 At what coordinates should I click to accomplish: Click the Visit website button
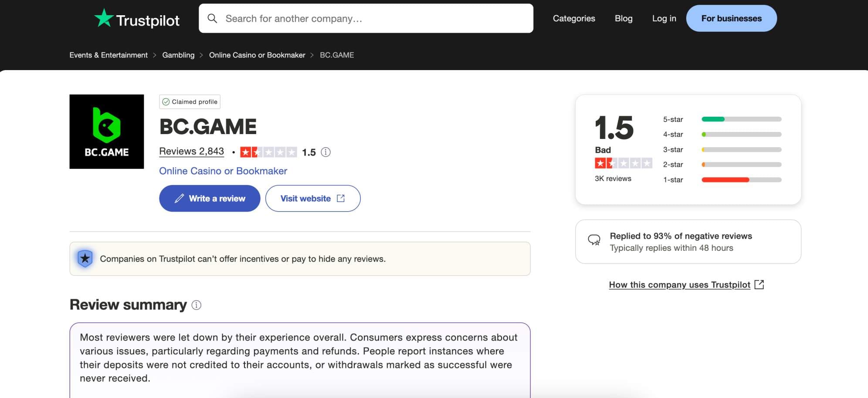pyautogui.click(x=313, y=199)
